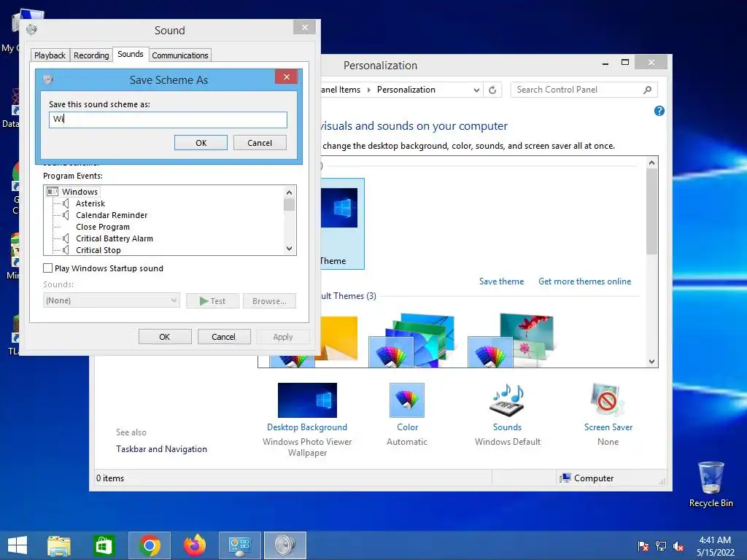Open Taskbar and Navigation link

point(161,449)
